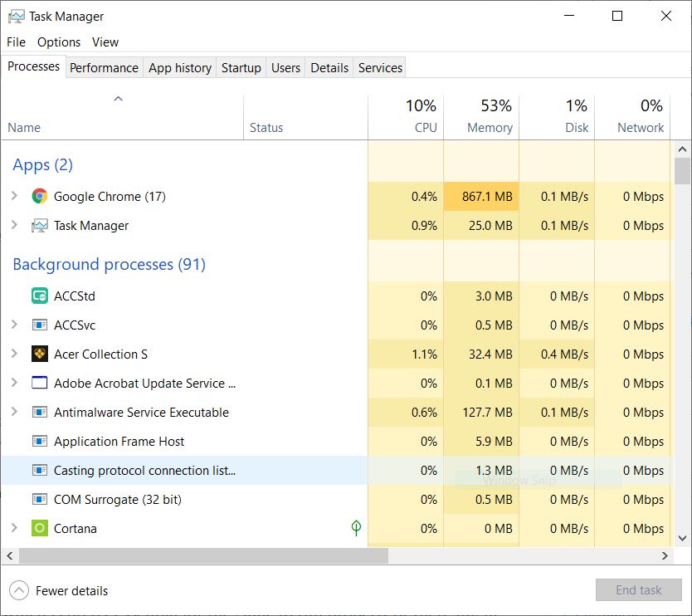
Task: Switch to the Startup tab
Action: pos(241,67)
